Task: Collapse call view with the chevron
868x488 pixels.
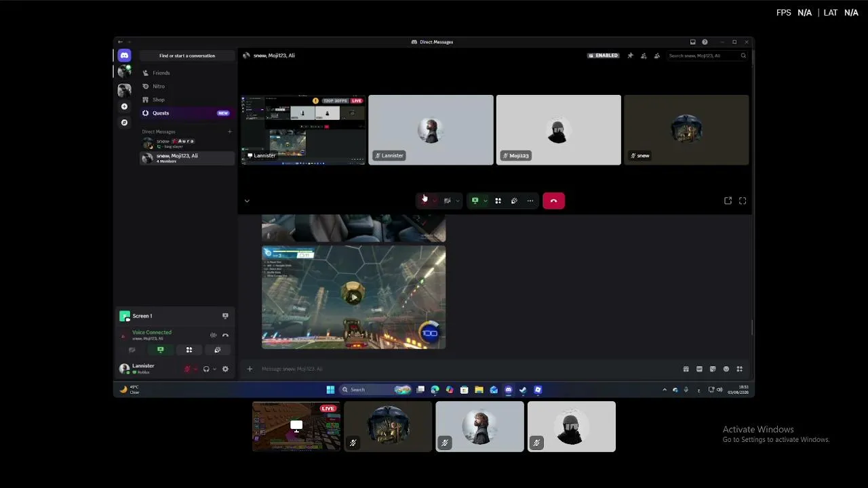Action: [x=247, y=201]
